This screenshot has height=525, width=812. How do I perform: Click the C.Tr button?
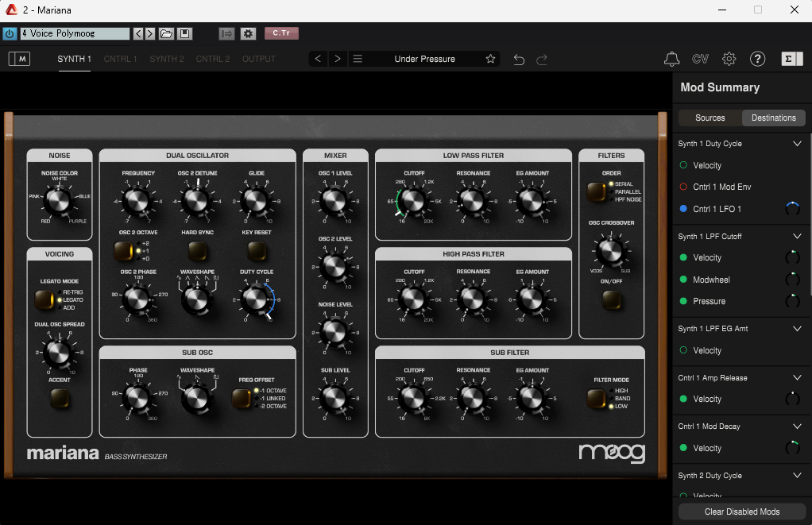tap(281, 33)
